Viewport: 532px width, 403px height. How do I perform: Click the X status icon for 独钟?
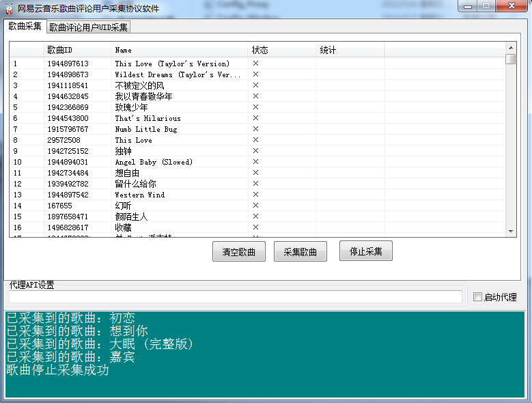255,151
